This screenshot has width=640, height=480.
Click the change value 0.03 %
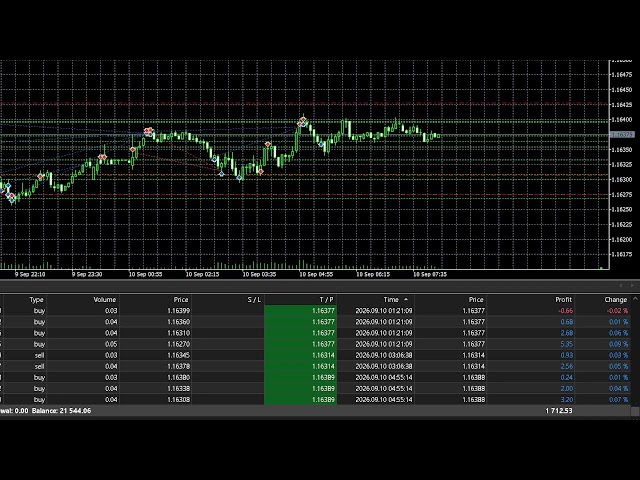click(618, 355)
